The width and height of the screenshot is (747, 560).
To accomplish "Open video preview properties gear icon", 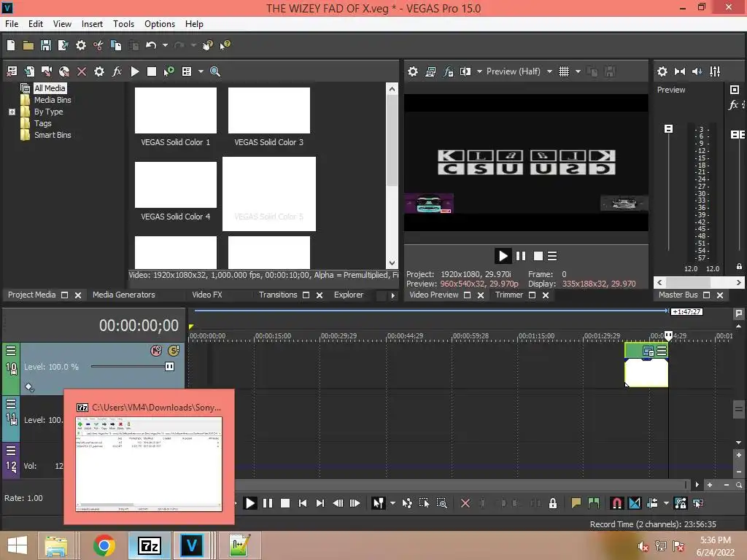I will pyautogui.click(x=413, y=71).
